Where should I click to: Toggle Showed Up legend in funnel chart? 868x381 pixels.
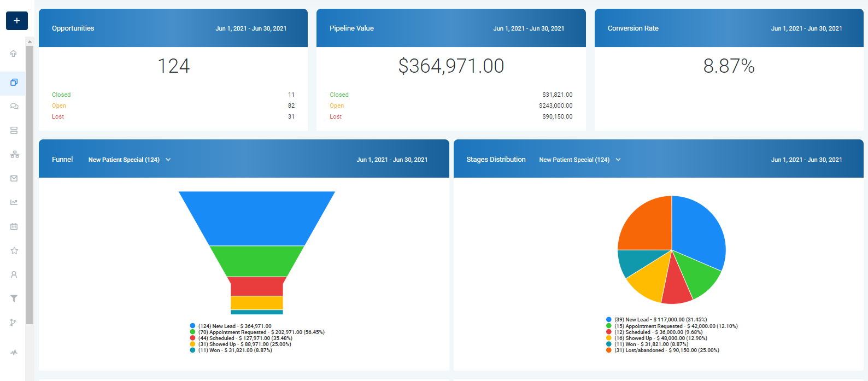[x=244, y=344]
